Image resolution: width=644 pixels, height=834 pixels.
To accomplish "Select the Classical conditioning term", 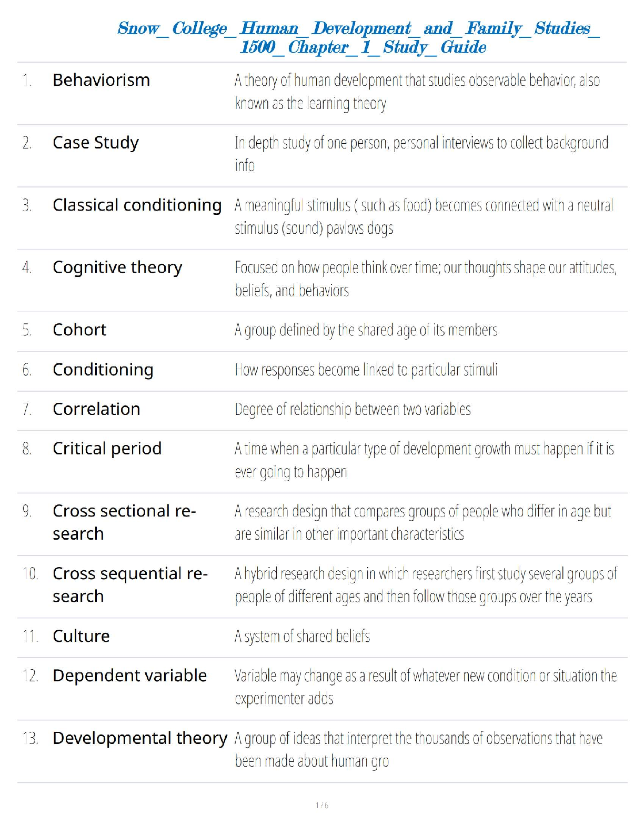I will coord(137,205).
